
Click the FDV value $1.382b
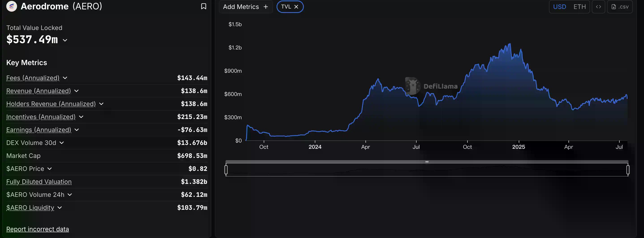point(194,182)
